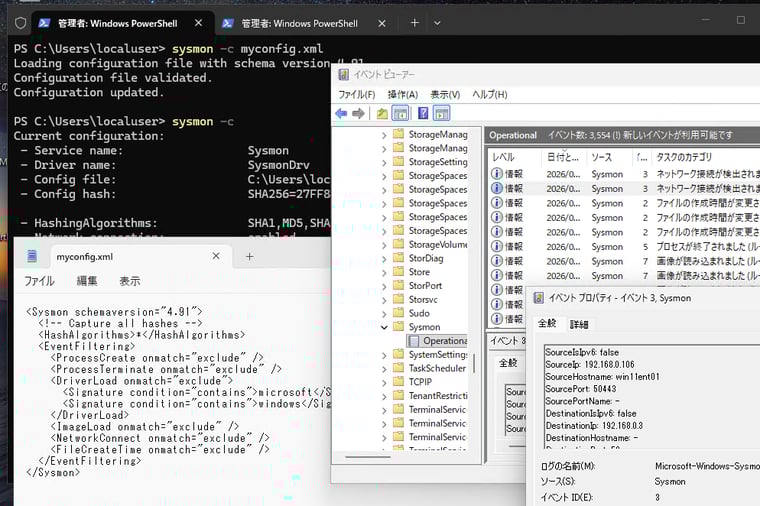Switch to the 詳細 tab in event properties
The image size is (760, 506).
pos(579,324)
